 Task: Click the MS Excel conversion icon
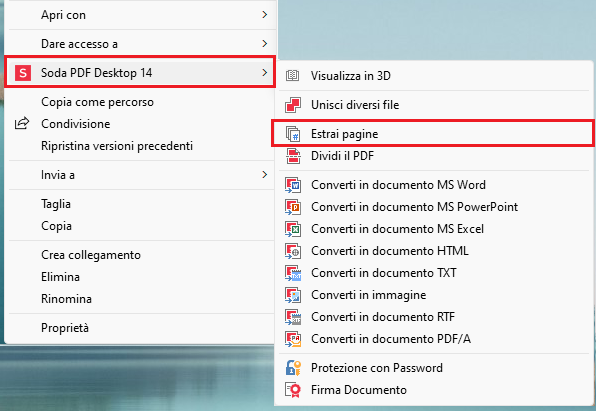coord(293,229)
